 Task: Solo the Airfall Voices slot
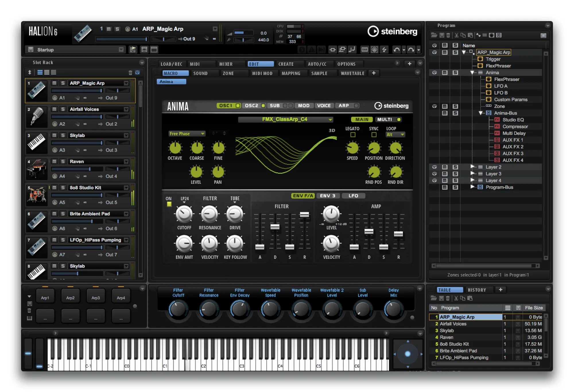[x=63, y=109]
